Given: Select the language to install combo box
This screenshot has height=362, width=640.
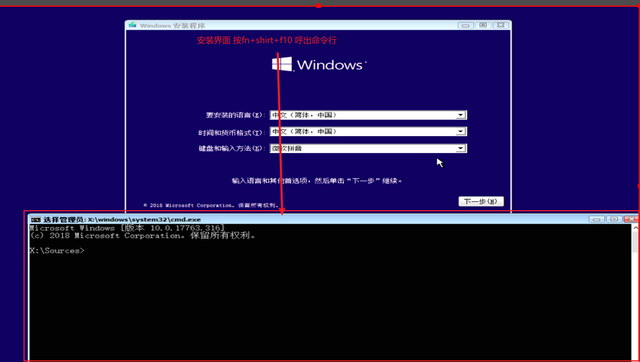Looking at the screenshot, I should [368, 115].
